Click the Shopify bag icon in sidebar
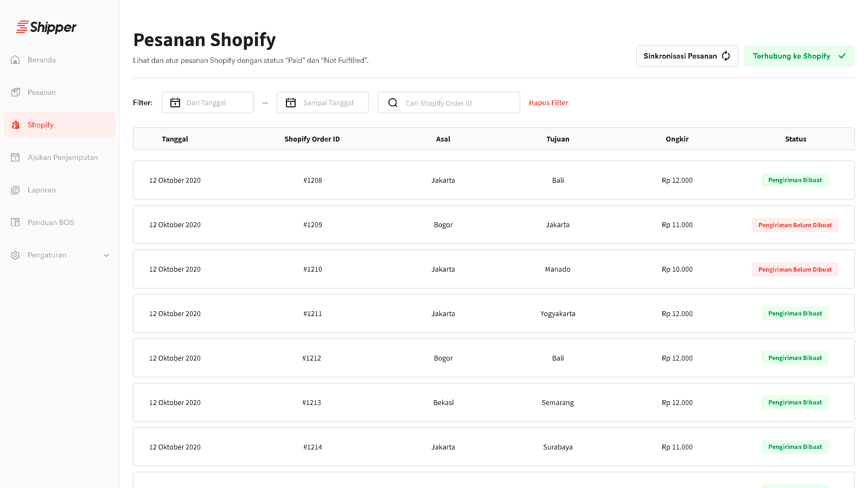Viewport: 868px width, 488px height. (16, 125)
